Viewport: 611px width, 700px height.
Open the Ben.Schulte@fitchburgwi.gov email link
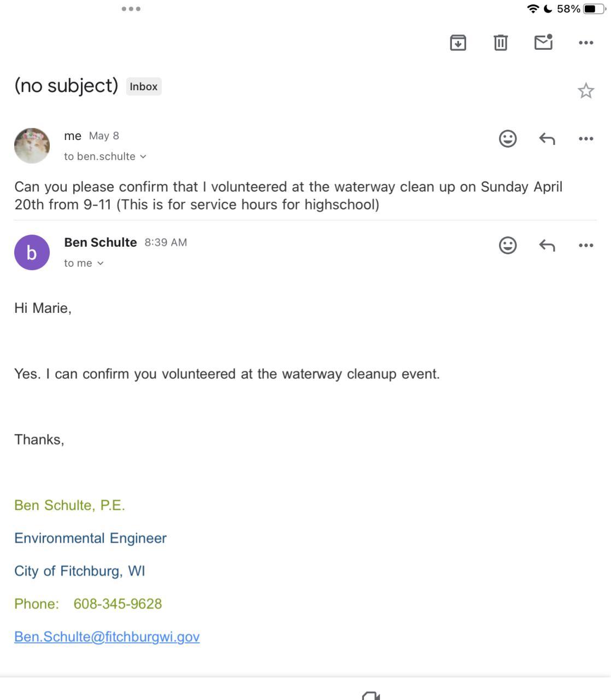(x=107, y=637)
